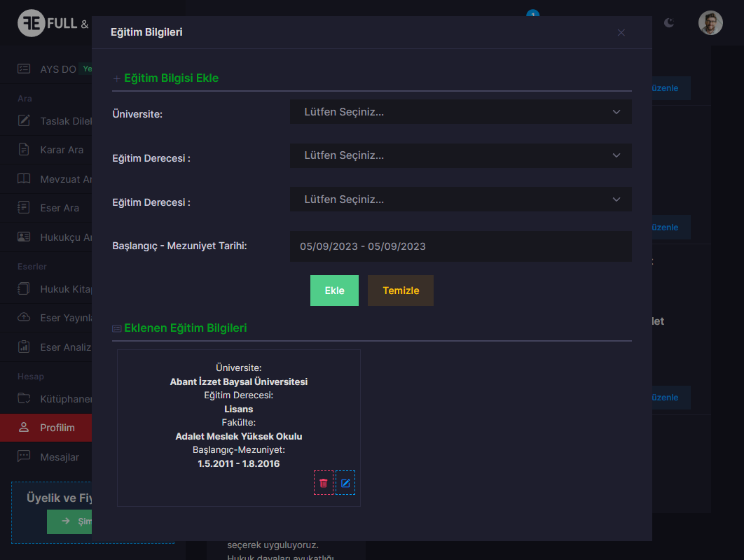Image resolution: width=744 pixels, height=560 pixels.
Task: Click the Eser Ara icon
Action: click(25, 207)
